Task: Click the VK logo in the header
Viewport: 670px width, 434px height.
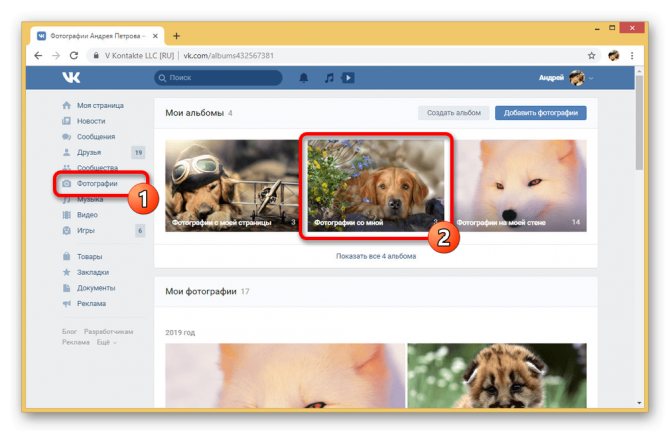Action: pos(71,77)
